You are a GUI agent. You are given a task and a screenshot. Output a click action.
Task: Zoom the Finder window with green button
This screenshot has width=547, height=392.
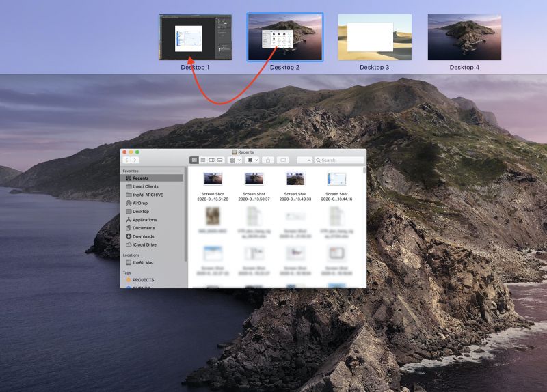pyautogui.click(x=137, y=152)
